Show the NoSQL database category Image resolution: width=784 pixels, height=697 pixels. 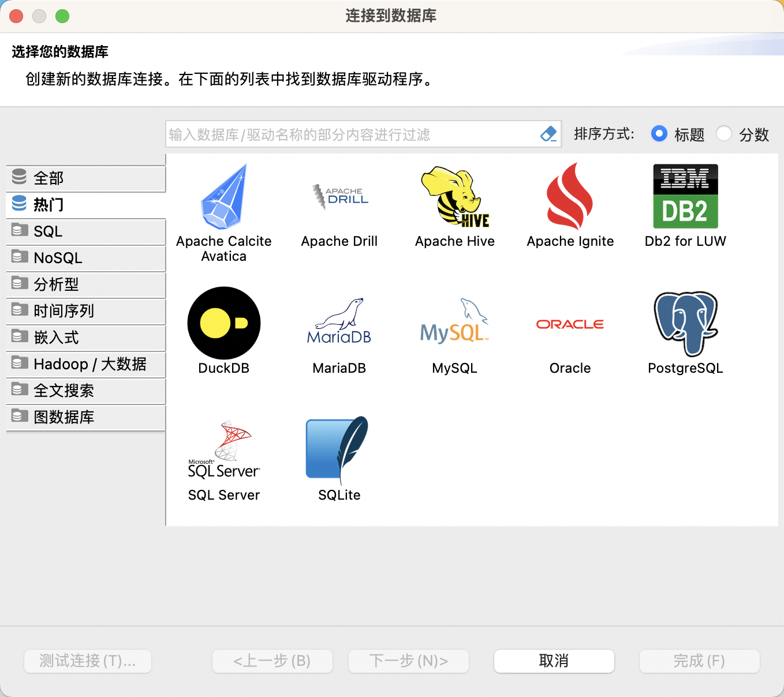(85, 258)
